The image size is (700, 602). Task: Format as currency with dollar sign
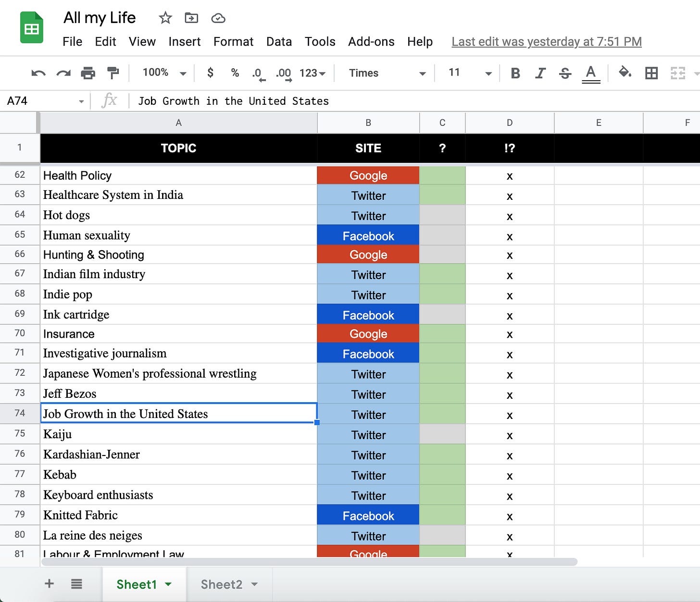210,73
